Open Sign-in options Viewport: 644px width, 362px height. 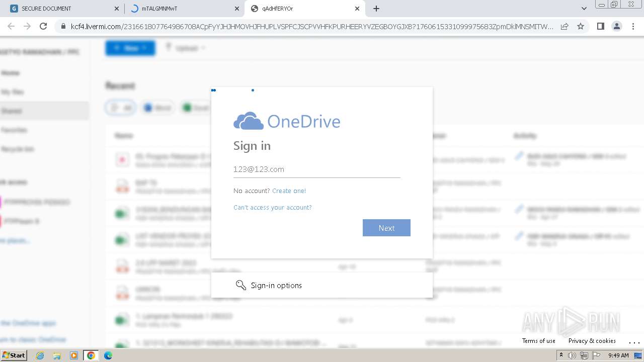[x=321, y=285]
